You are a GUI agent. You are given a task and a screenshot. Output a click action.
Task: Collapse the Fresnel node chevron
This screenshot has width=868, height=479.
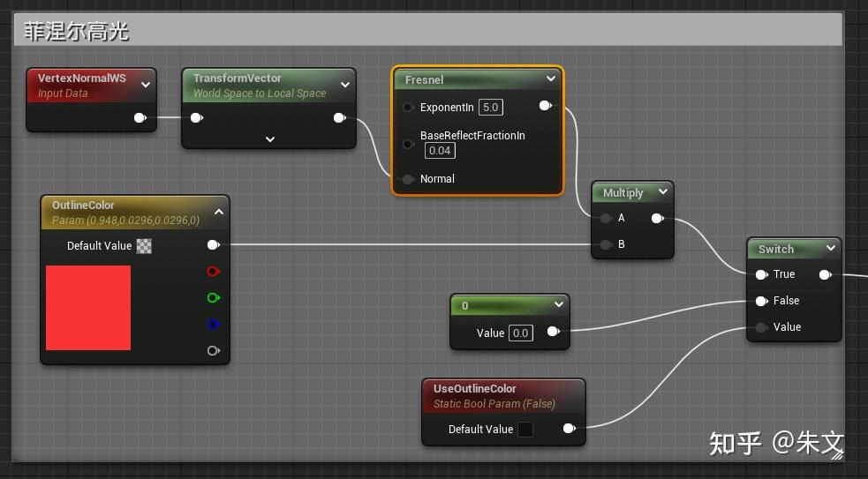click(x=551, y=79)
